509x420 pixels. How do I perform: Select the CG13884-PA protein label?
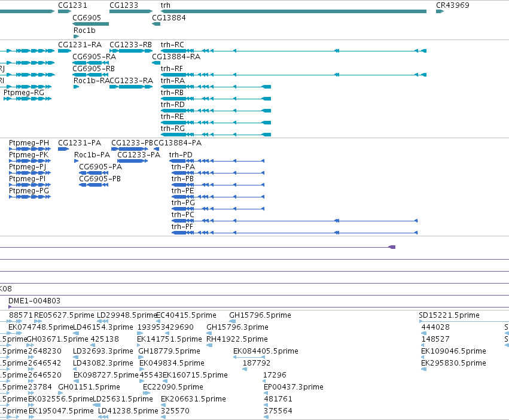pos(178,143)
